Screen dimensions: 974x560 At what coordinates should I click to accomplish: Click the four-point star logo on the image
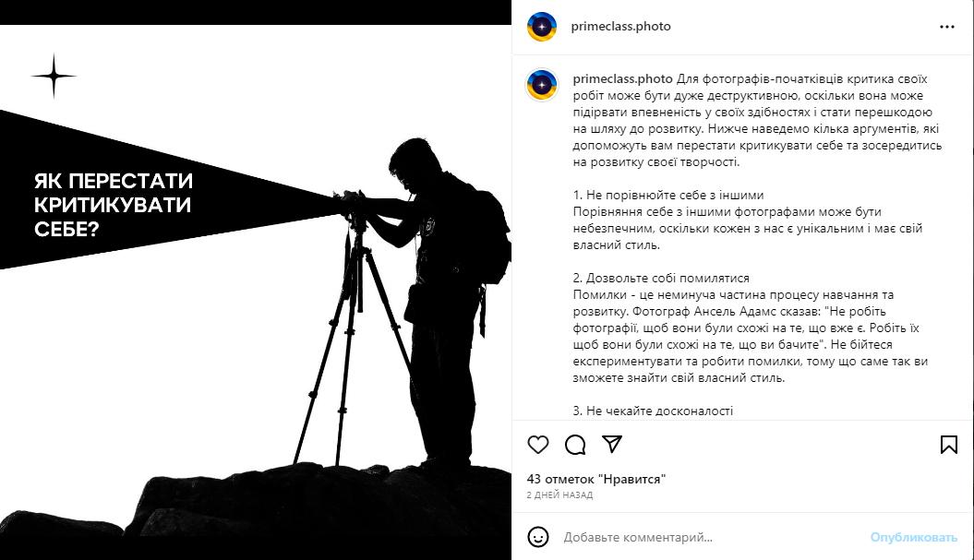point(54,77)
